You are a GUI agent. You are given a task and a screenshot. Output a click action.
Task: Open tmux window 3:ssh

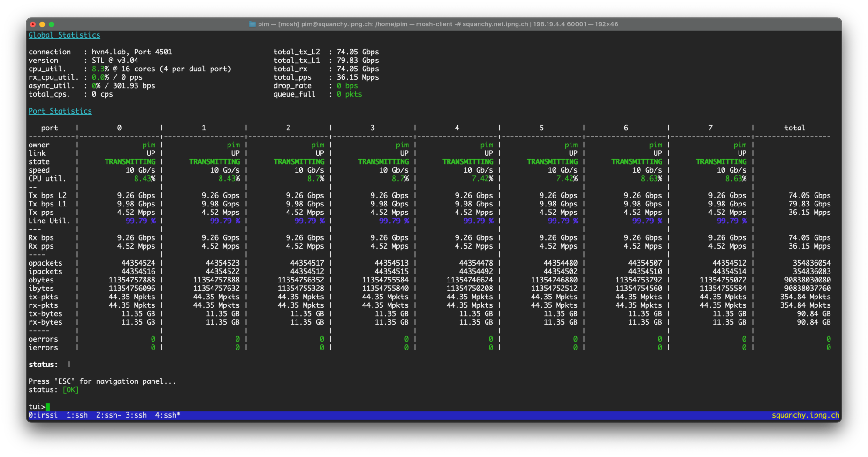136,415
